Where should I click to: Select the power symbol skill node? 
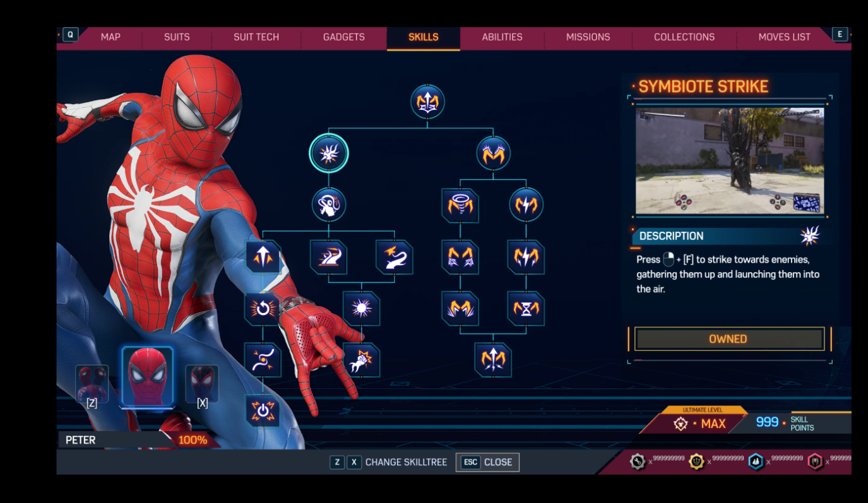263,411
